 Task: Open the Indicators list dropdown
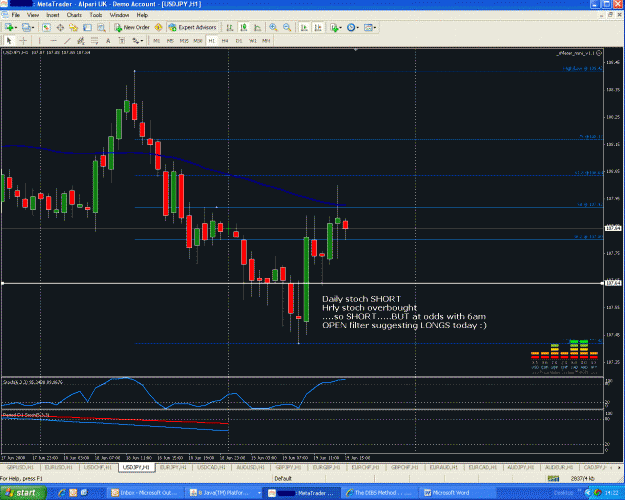(336, 27)
